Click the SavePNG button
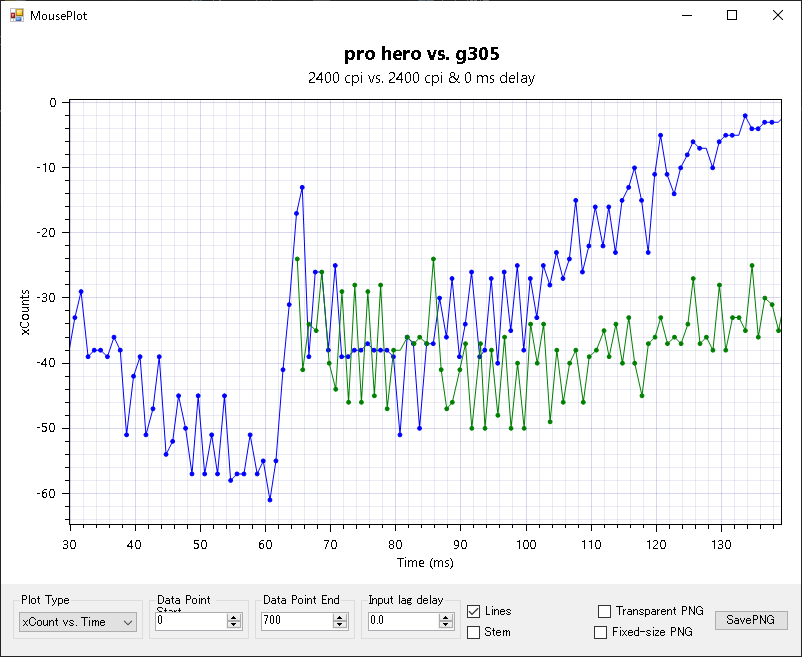This screenshot has height=657, width=802. click(751, 620)
